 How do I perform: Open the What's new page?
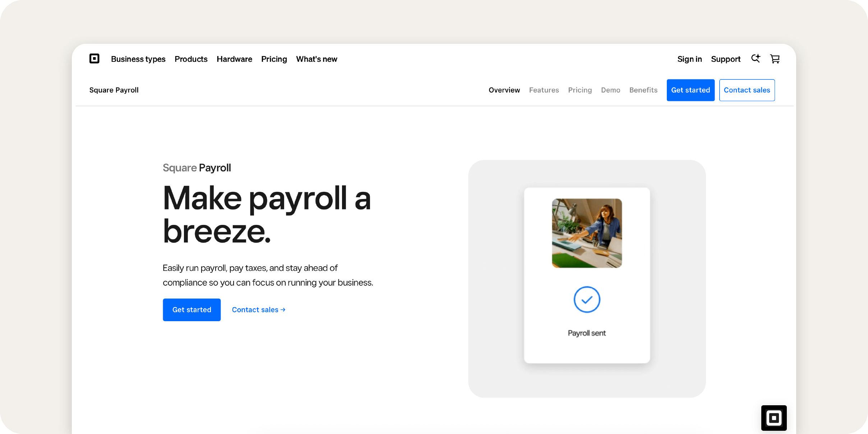317,59
